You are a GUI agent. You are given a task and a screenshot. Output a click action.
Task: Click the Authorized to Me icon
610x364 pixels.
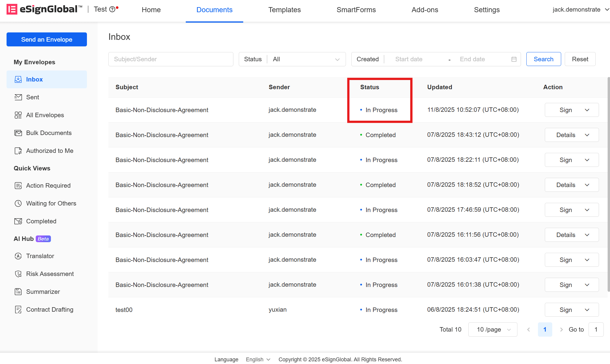[x=18, y=151]
